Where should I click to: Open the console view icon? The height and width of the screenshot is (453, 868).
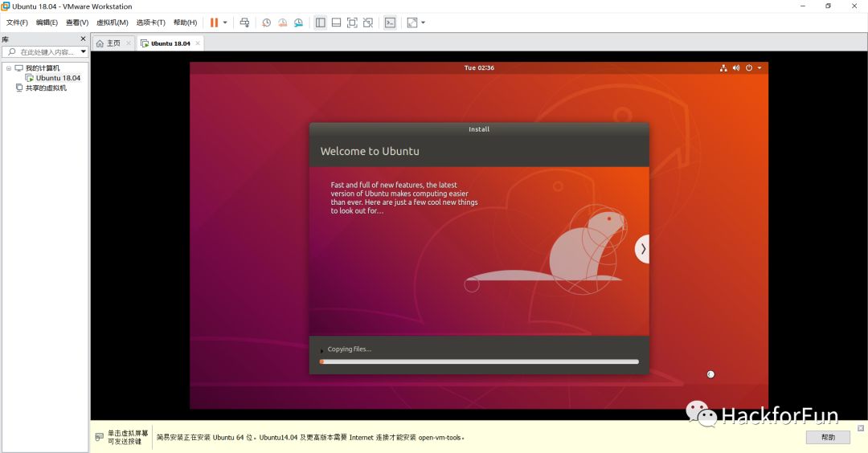coord(391,22)
